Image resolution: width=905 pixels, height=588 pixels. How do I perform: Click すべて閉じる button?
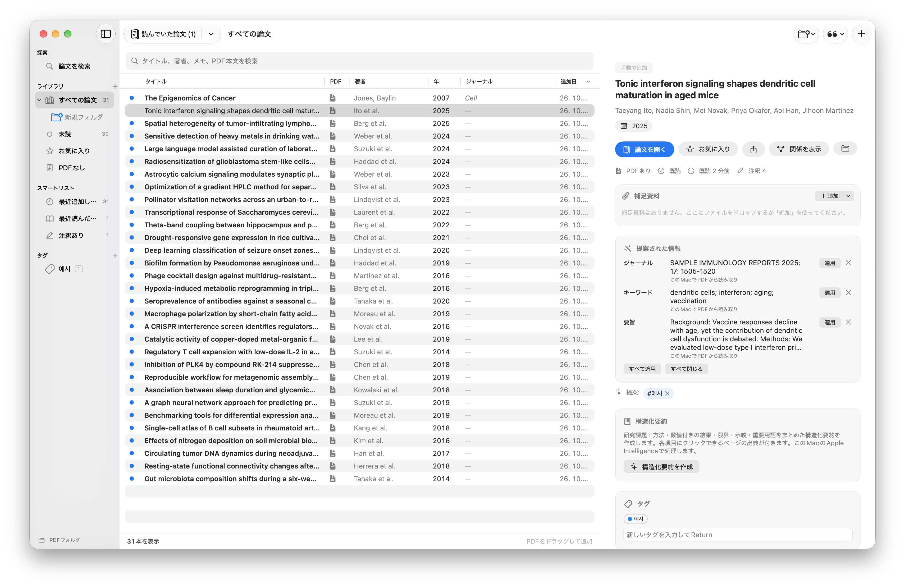(686, 369)
